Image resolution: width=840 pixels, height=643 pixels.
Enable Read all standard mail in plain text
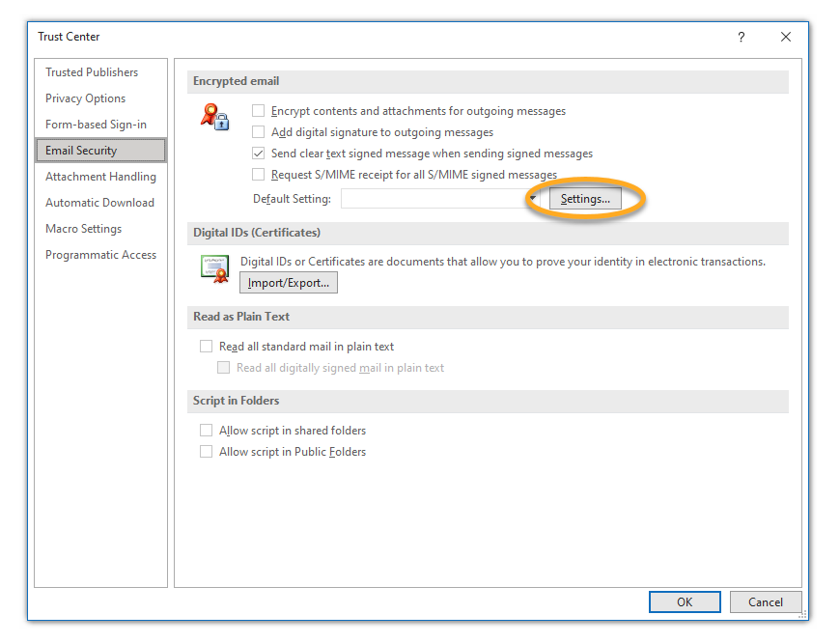(x=206, y=347)
